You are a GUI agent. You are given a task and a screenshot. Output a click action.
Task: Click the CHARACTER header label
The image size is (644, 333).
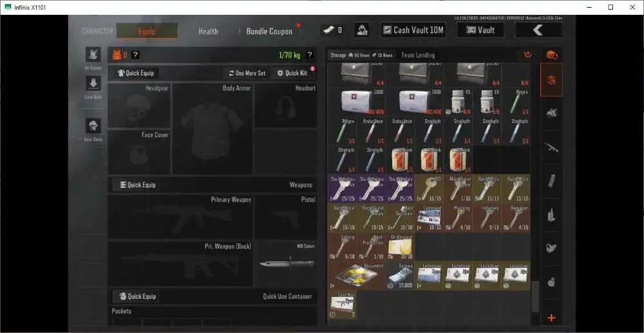point(98,31)
